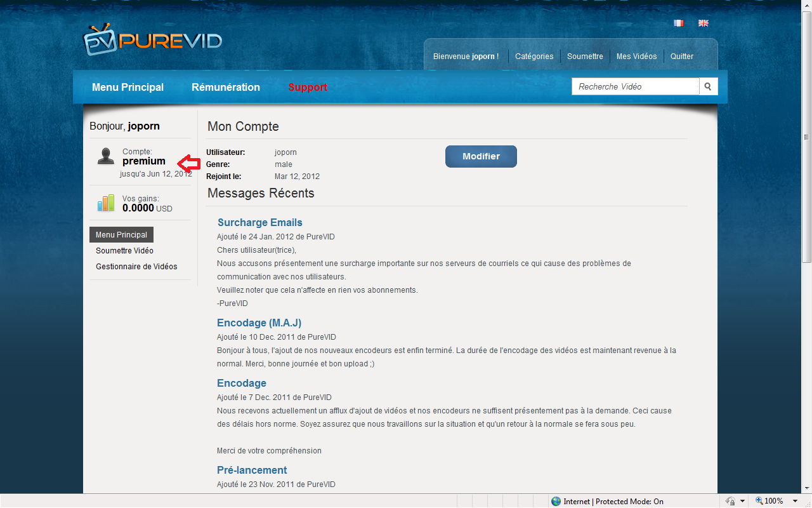Click the 'Messages Récents' heading

pos(261,193)
